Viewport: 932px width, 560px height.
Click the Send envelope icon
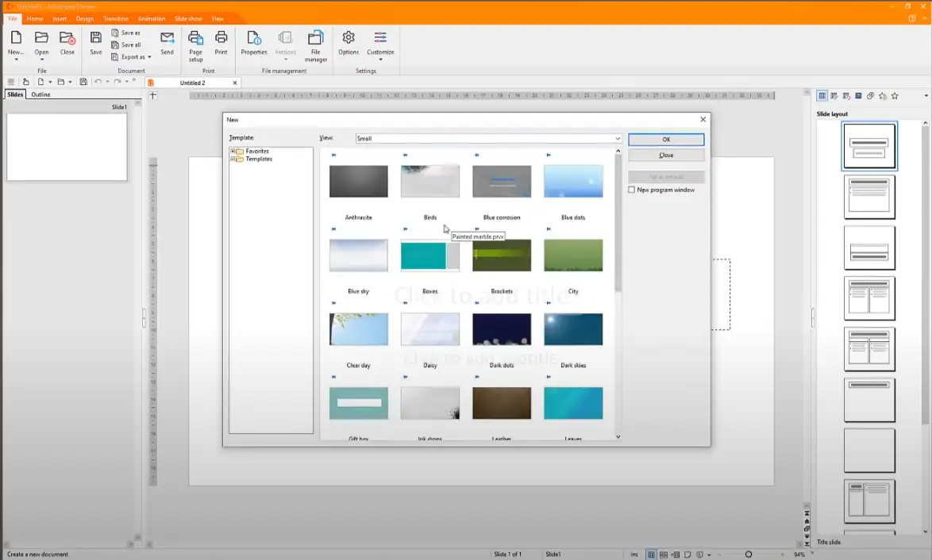pos(167,38)
